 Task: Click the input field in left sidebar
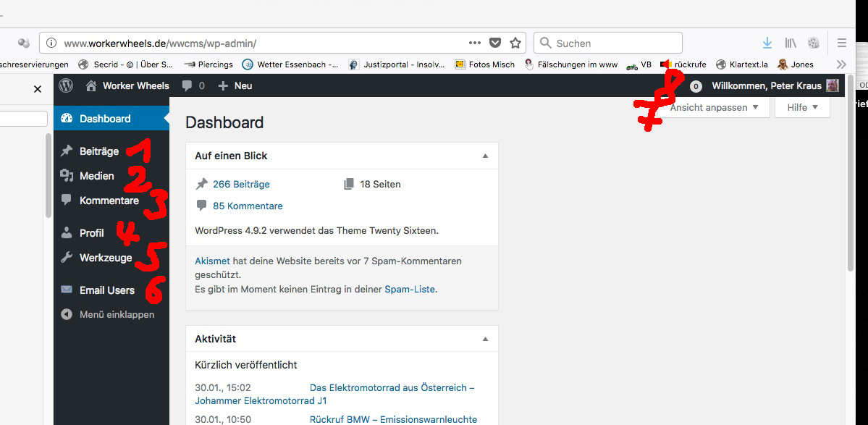click(24, 119)
